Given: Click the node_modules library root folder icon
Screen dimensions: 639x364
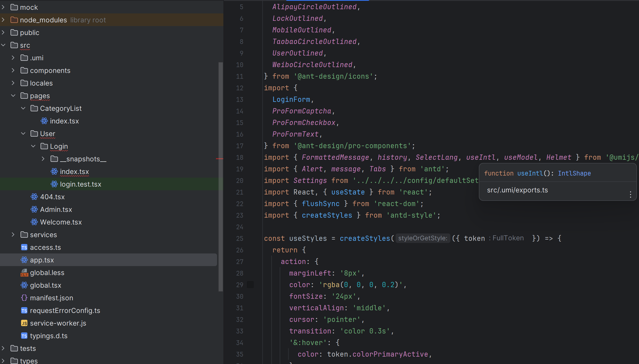Looking at the screenshot, I should (x=14, y=20).
